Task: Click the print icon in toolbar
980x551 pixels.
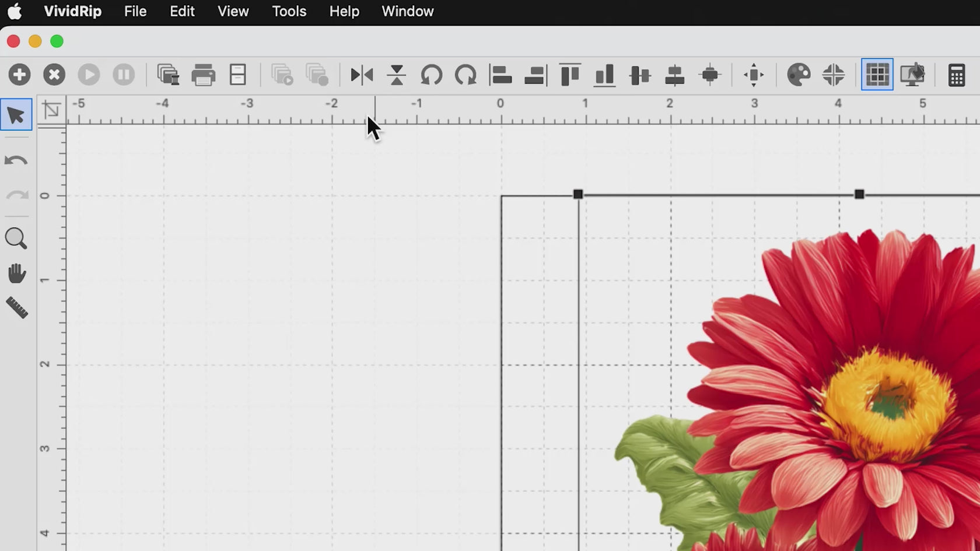Action: tap(203, 75)
